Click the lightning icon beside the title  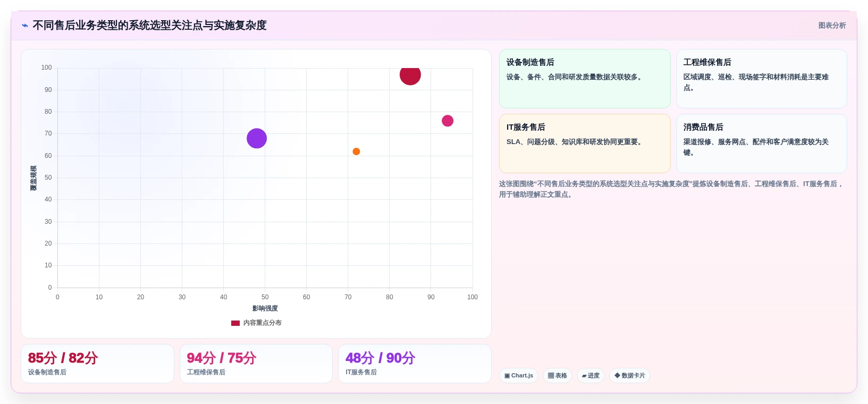25,26
